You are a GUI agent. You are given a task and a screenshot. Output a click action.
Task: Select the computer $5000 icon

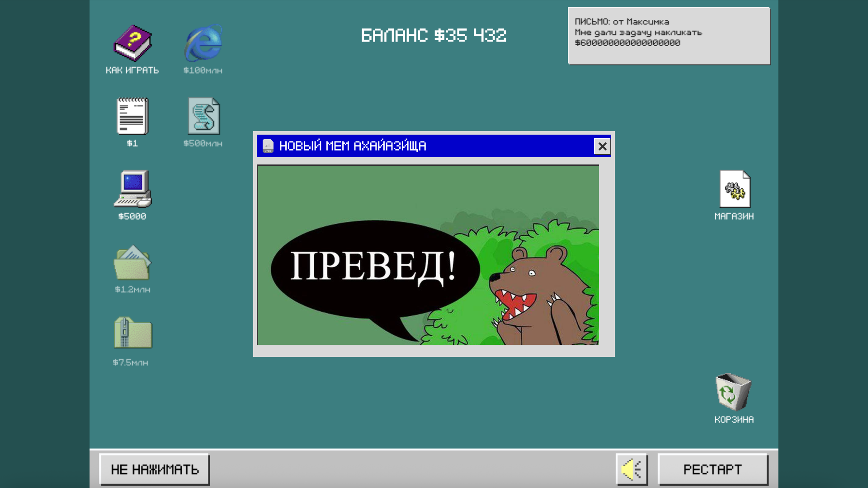coord(132,189)
